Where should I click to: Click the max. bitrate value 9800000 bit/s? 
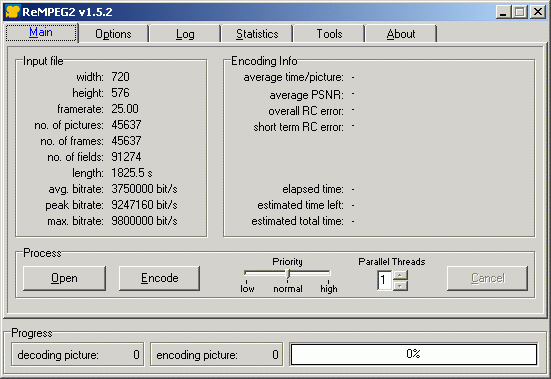click(x=144, y=221)
